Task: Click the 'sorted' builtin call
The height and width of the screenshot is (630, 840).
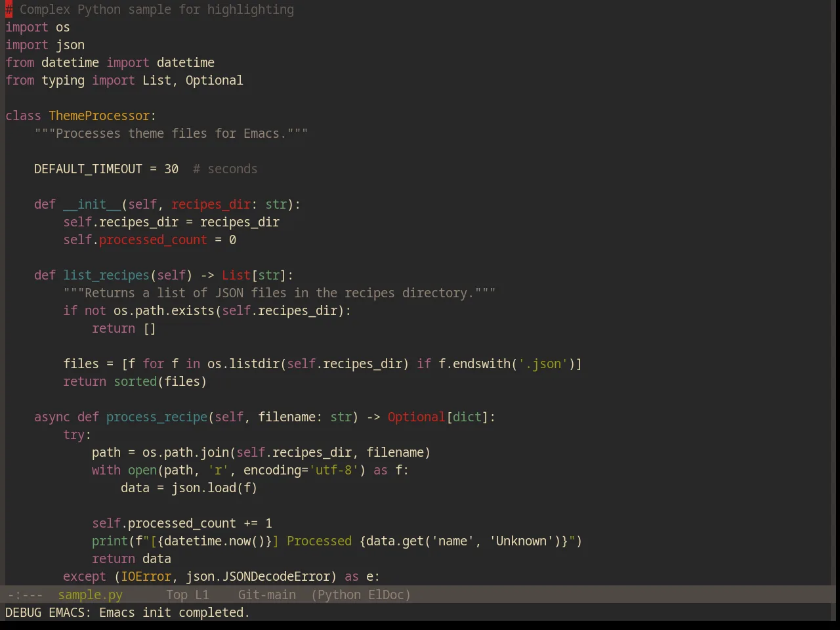Action: (x=135, y=382)
